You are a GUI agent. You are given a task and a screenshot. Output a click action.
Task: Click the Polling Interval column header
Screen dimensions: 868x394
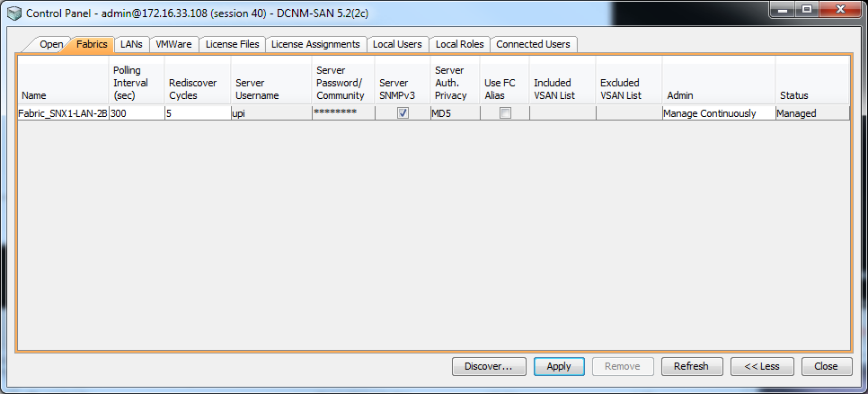[x=137, y=80]
